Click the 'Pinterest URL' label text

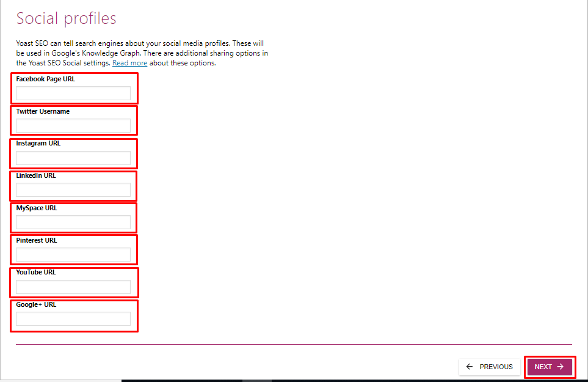(x=37, y=240)
